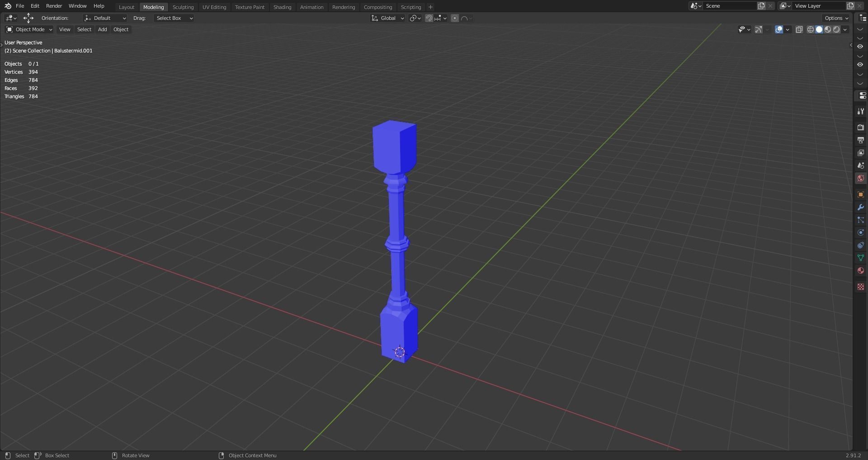Click the View Layer name field
The height and width of the screenshot is (460, 868).
pyautogui.click(x=819, y=6)
